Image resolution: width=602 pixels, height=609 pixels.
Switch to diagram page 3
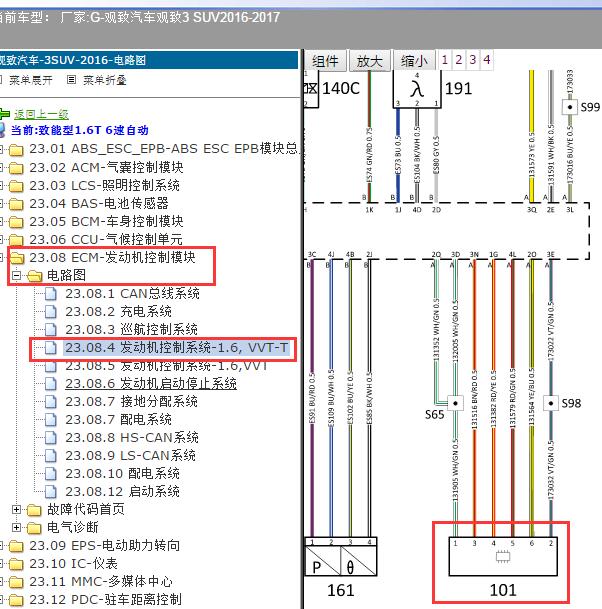point(473,60)
